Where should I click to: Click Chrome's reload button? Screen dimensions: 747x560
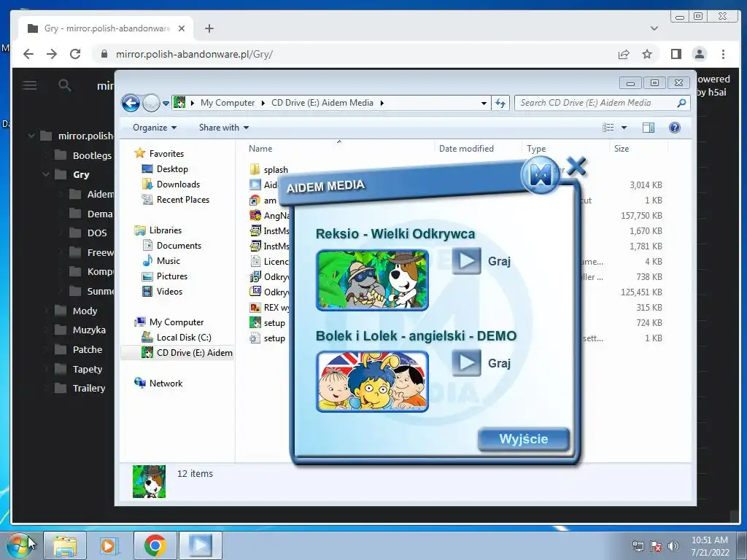75,54
